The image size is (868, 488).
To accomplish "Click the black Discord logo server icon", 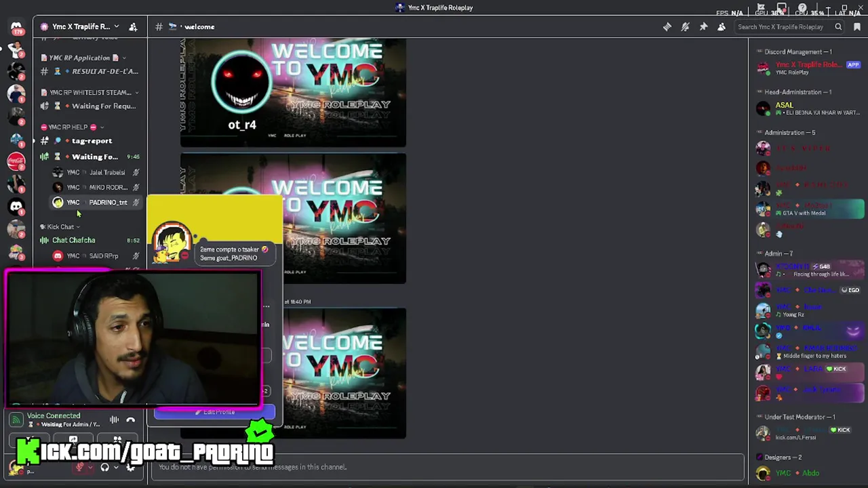I will pos(16,206).
